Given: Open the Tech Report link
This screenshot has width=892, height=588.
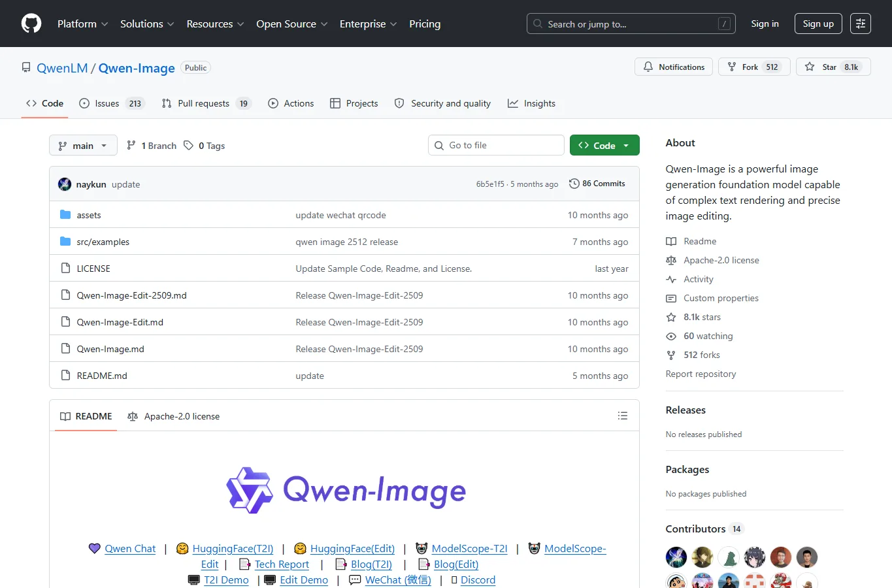Looking at the screenshot, I should tap(282, 564).
